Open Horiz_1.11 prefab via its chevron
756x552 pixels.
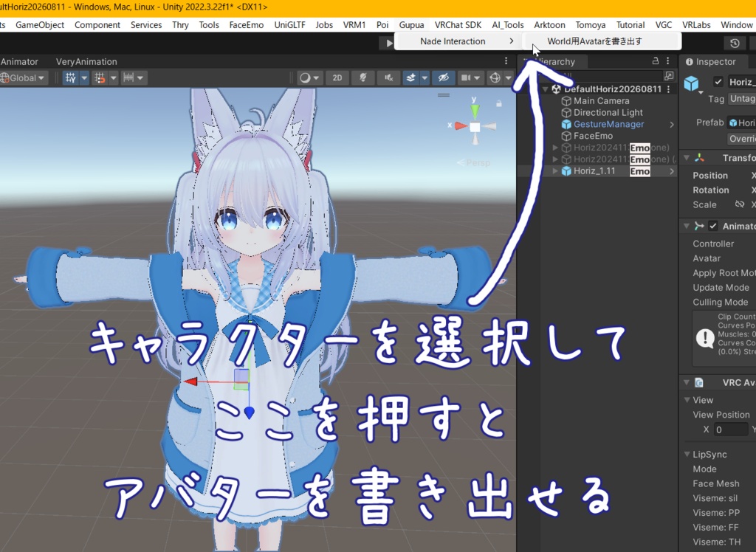pyautogui.click(x=672, y=171)
